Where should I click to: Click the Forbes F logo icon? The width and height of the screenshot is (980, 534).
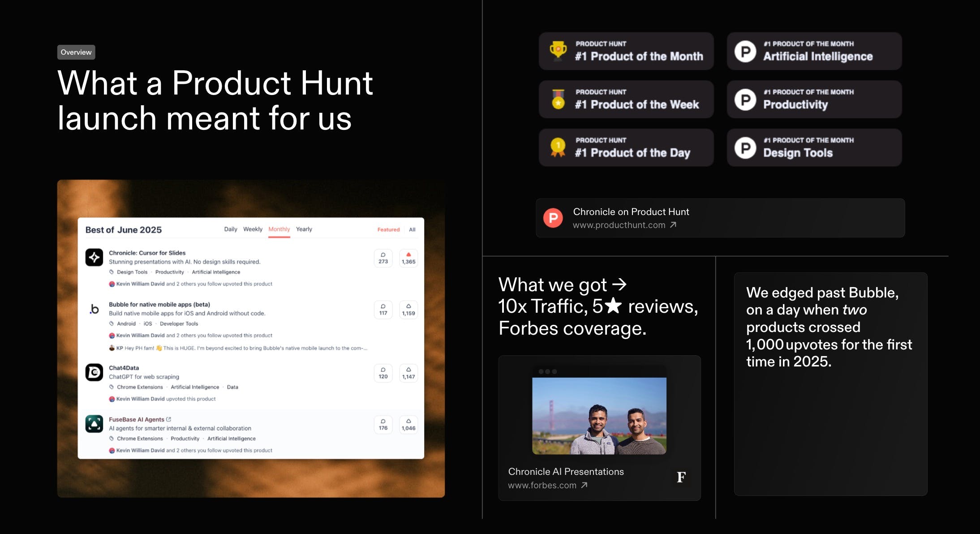click(681, 477)
